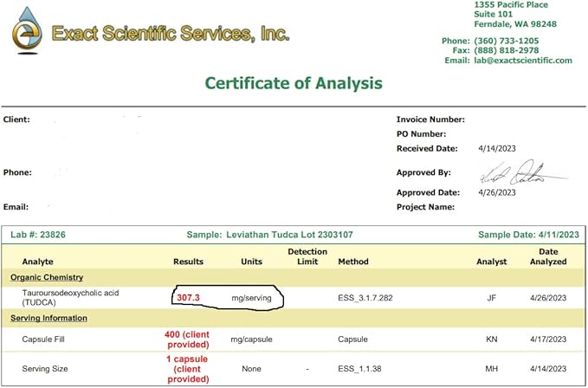
Task: Select the Tauroursodeoxycholic acid (TUDCA) analyte name
Action: 71,298
